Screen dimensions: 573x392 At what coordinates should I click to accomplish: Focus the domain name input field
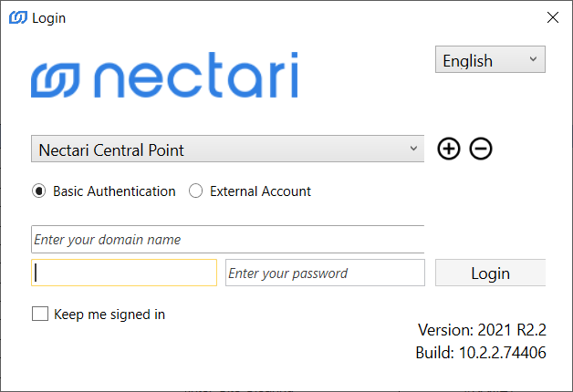tap(227, 240)
